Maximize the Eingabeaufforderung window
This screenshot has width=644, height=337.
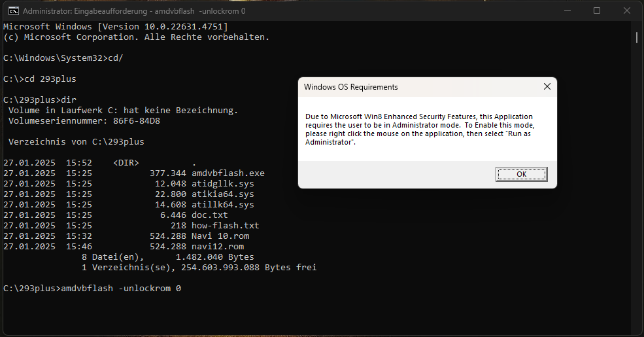(597, 11)
